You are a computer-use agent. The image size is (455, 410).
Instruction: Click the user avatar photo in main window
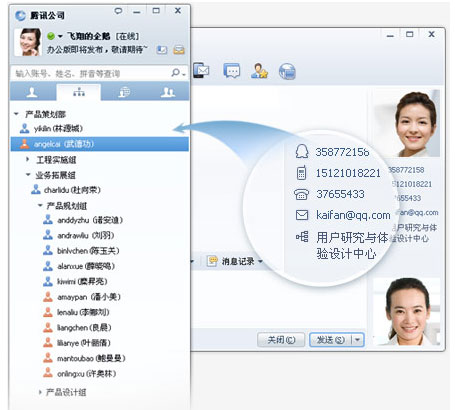point(28,42)
